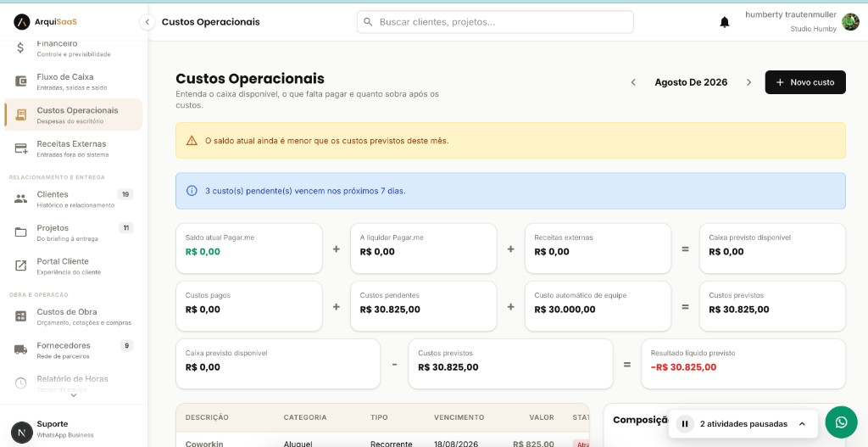Collapse the sidebar with the chevron button
Viewport: 868px width, 447px height.
pos(147,22)
